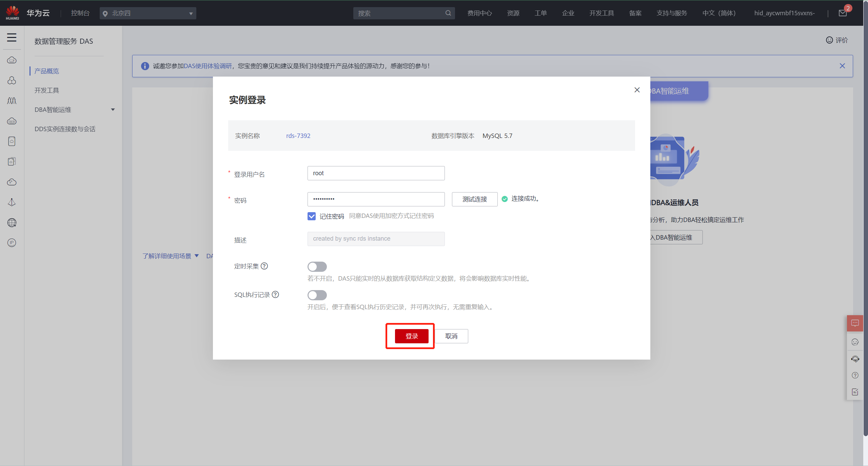Open 资源 in the top bar
This screenshot has height=466, width=868.
[513, 13]
